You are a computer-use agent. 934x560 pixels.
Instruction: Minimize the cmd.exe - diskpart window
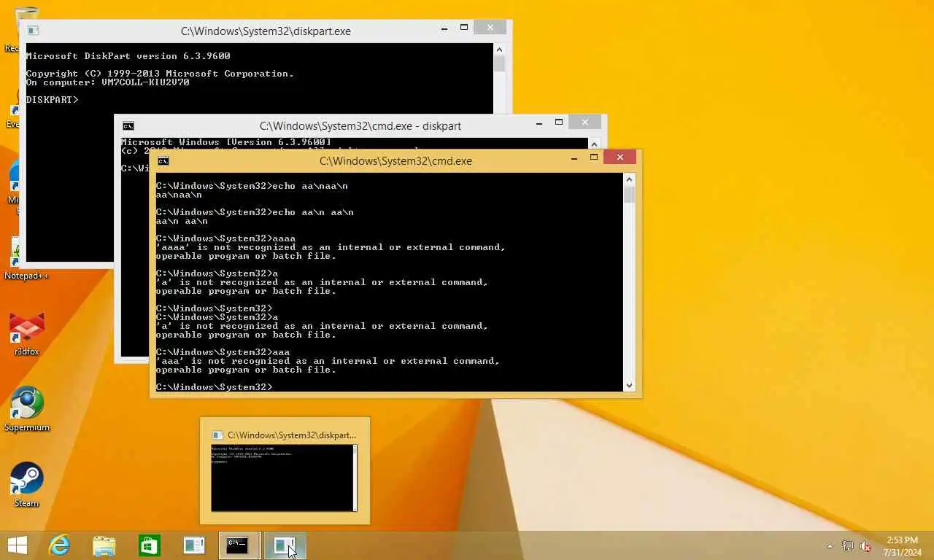pyautogui.click(x=539, y=122)
